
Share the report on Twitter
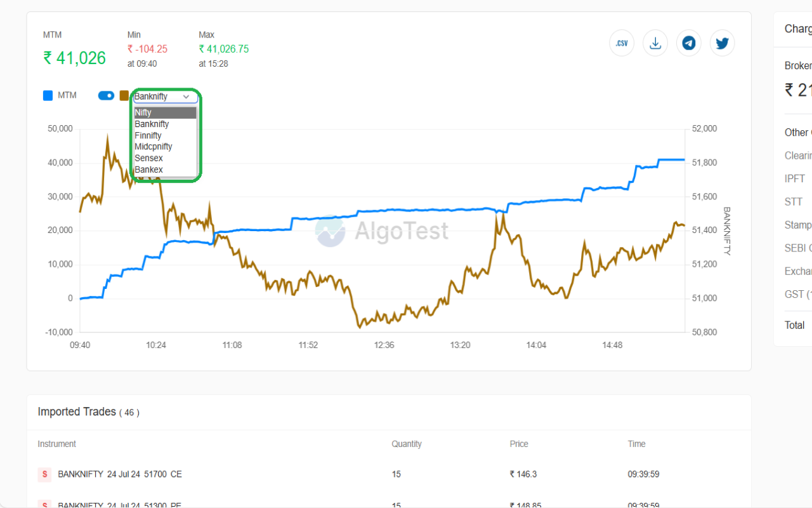(722, 43)
